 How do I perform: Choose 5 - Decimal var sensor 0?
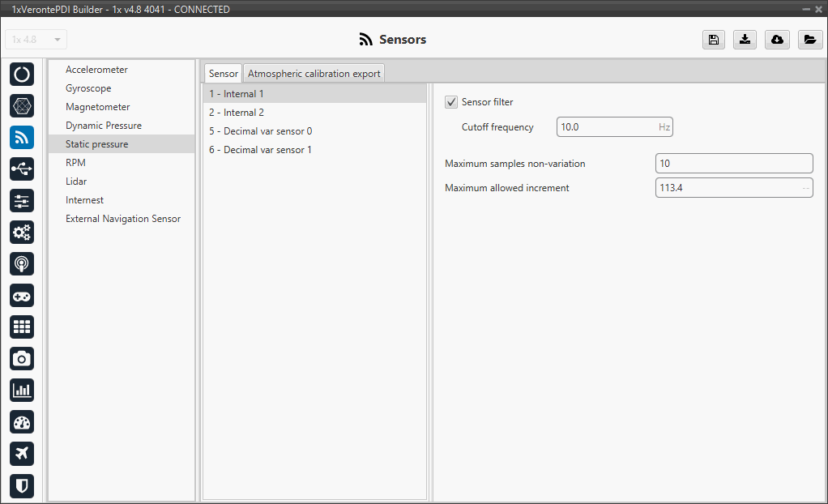pyautogui.click(x=260, y=131)
